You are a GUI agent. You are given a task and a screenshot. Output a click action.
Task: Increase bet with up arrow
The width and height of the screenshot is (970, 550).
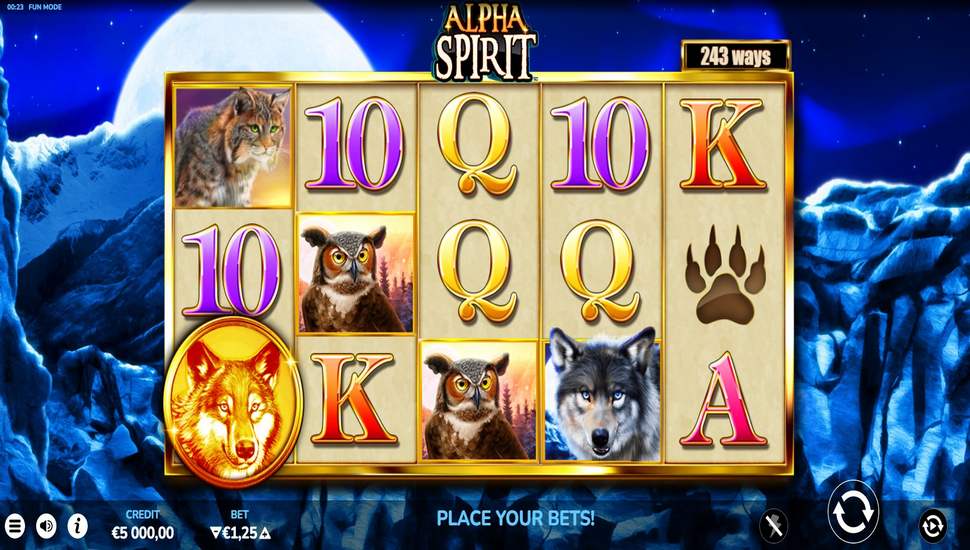click(x=265, y=532)
